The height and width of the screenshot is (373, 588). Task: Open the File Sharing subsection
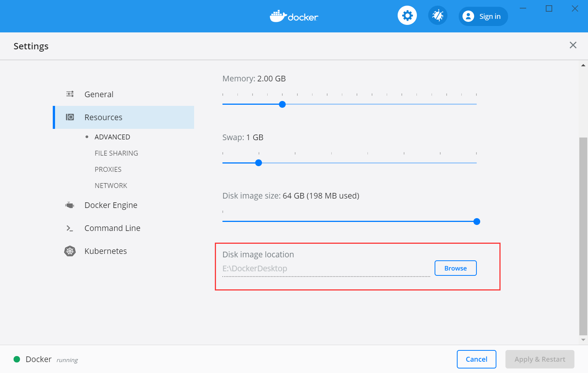coord(116,153)
